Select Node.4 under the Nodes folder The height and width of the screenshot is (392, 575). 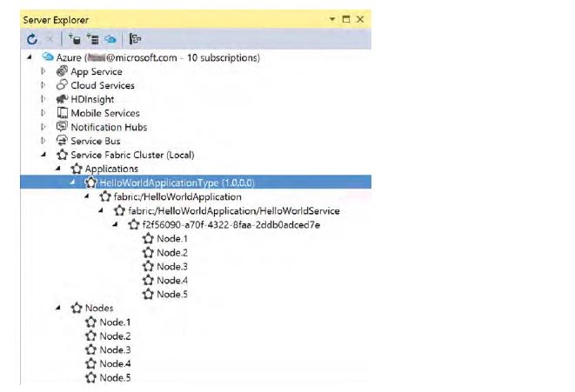tap(115, 364)
